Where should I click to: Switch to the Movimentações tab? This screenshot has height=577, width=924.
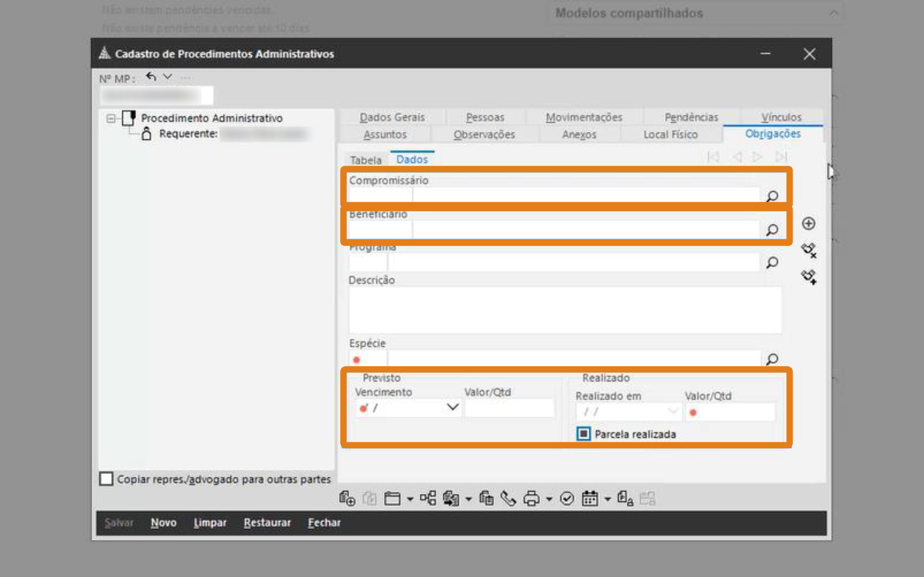coord(584,117)
